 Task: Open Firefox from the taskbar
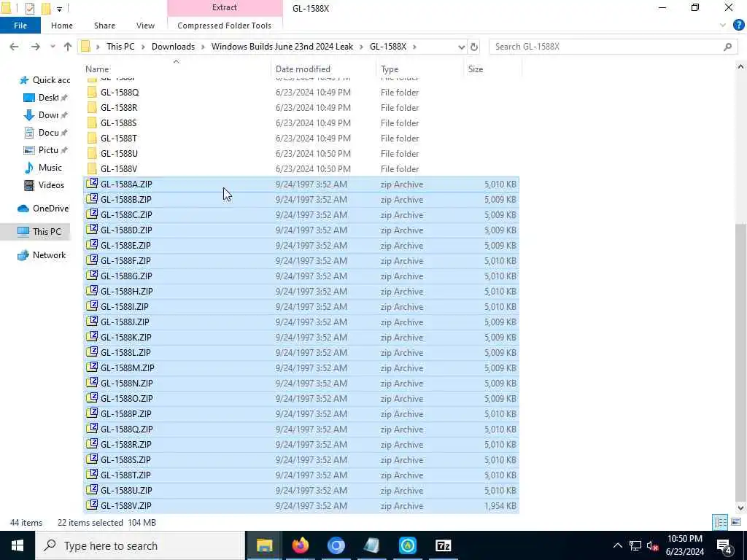[300, 545]
